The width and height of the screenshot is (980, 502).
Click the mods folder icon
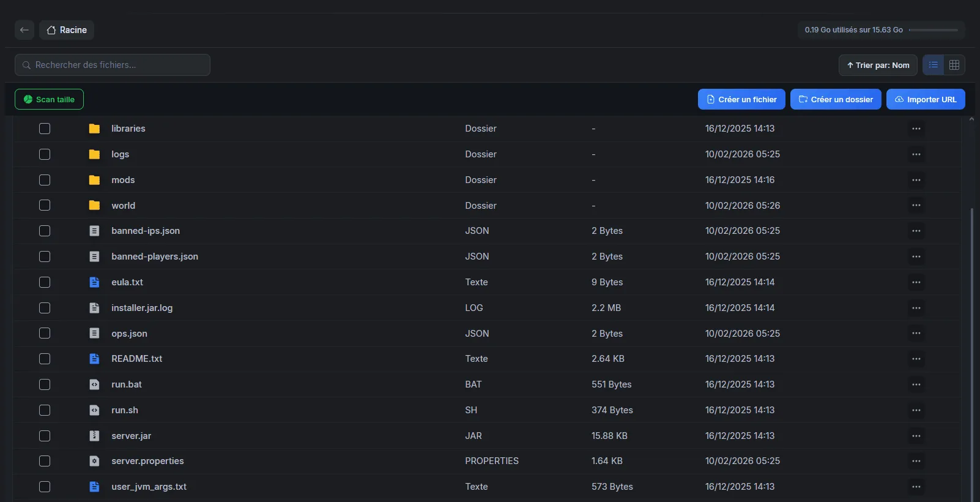tap(94, 180)
